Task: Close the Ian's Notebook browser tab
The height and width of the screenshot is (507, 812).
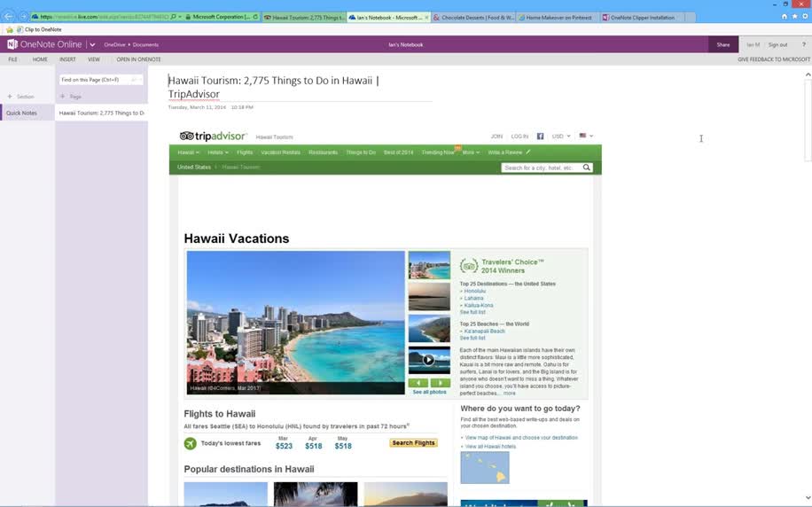Action: 426,17
